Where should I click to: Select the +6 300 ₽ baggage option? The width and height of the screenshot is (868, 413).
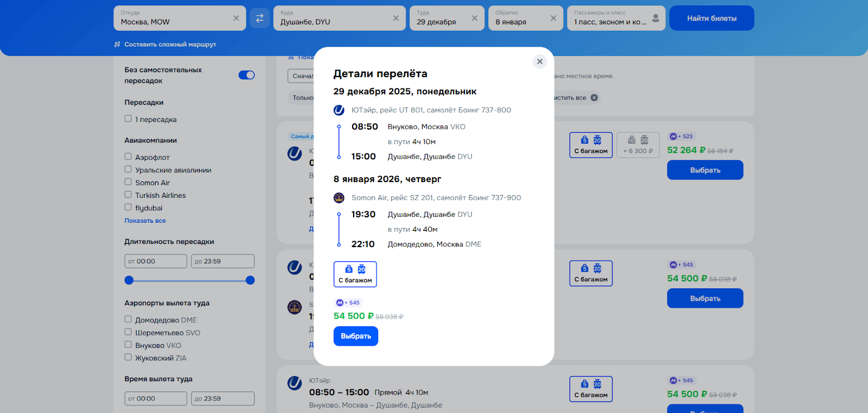(637, 145)
